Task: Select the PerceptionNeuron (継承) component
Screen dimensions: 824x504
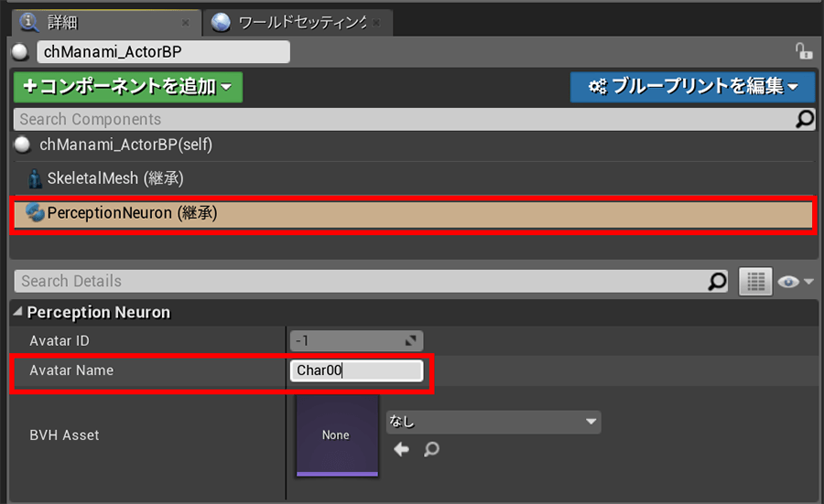Action: [413, 213]
